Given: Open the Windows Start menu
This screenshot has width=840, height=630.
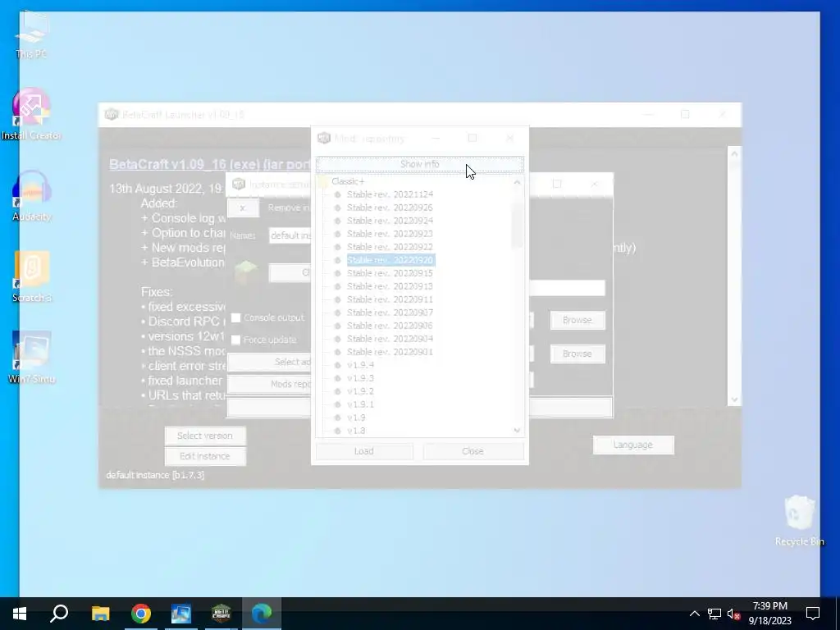Looking at the screenshot, I should tap(20, 614).
